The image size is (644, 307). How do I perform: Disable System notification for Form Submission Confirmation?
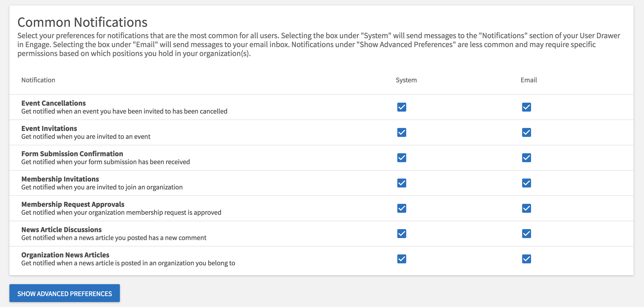point(402,158)
